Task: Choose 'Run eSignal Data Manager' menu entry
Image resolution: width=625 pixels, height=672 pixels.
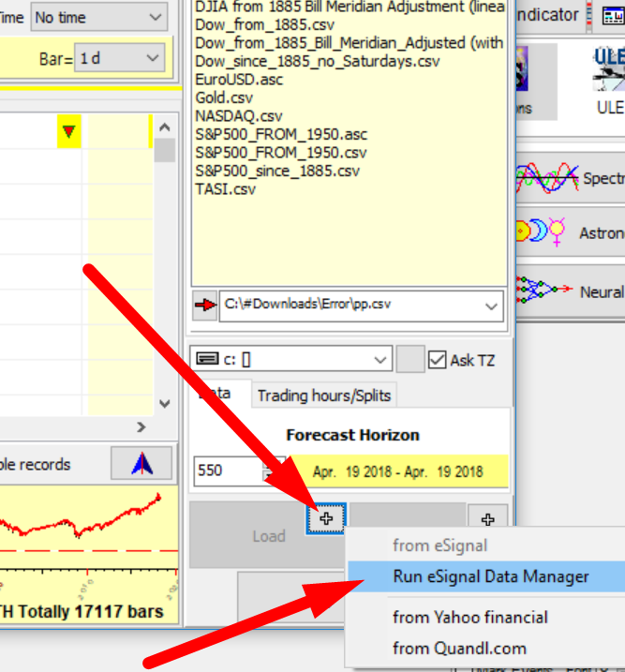Action: coord(491,576)
